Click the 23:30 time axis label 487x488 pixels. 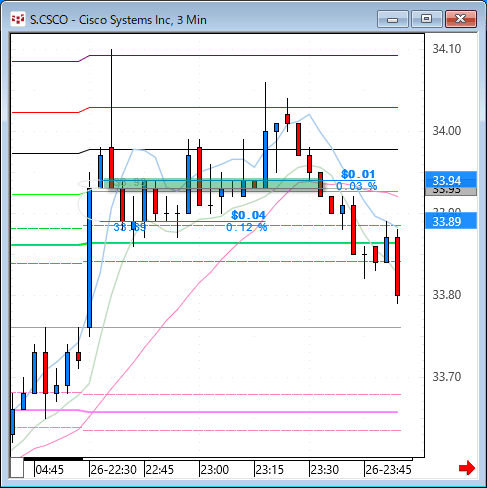325,470
